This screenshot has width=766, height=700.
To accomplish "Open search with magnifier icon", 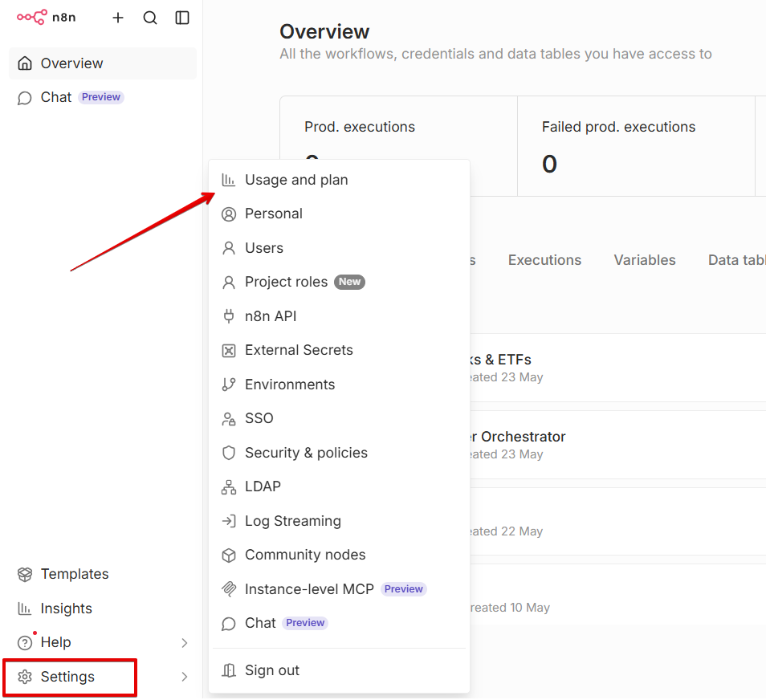I will [x=150, y=18].
